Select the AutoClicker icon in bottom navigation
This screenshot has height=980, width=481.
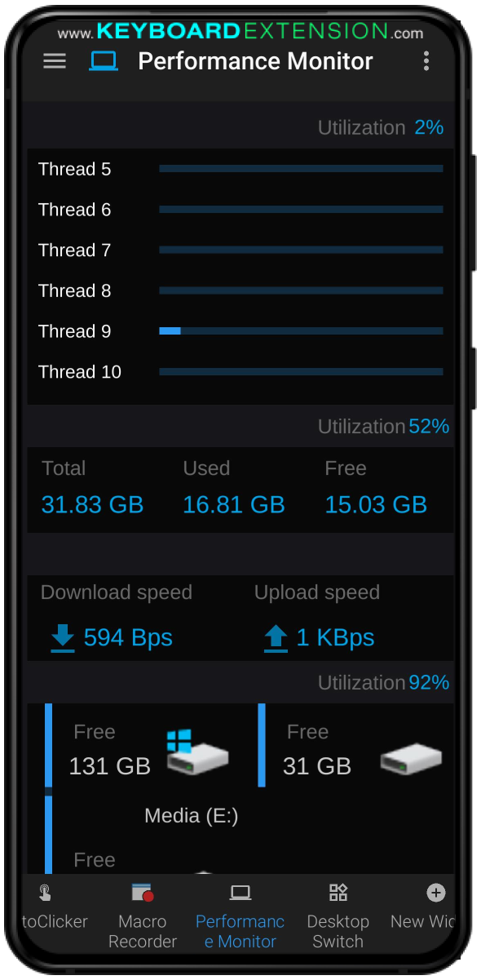pyautogui.click(x=45, y=893)
